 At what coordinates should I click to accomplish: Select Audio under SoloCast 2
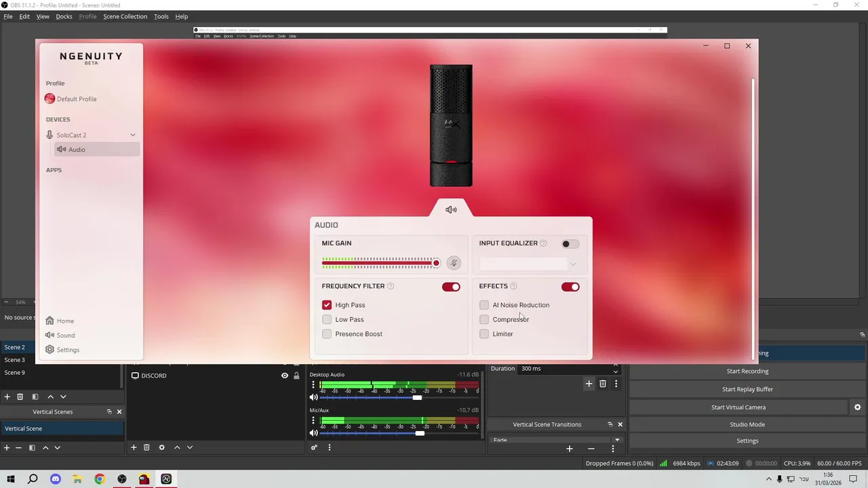pyautogui.click(x=96, y=149)
